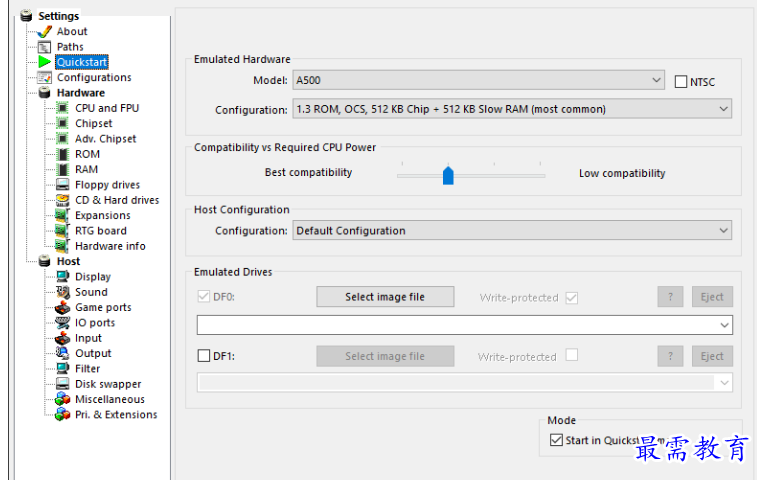This screenshot has height=480, width=757.
Task: Open the Game ports page
Action: click(x=103, y=308)
